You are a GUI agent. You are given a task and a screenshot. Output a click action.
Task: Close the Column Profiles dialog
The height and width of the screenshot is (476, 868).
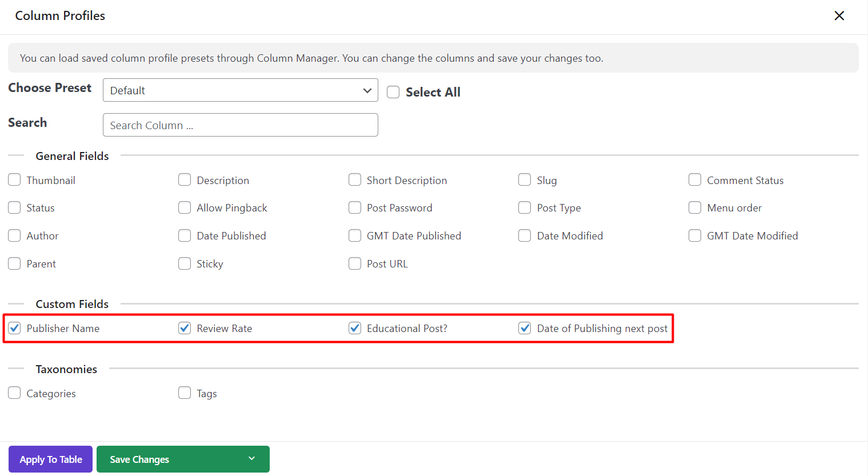839,16
